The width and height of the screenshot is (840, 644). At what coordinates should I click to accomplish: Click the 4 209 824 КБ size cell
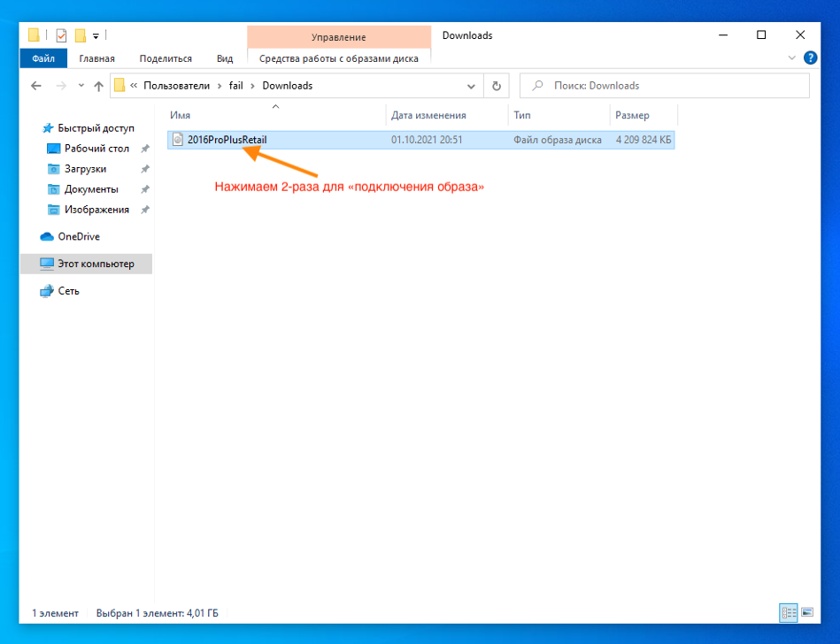click(643, 140)
